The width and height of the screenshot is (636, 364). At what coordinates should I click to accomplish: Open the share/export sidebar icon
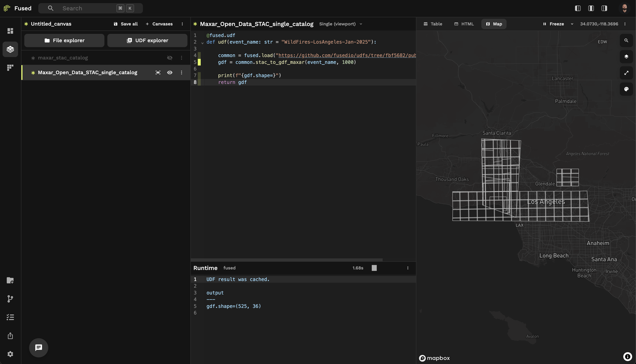pos(10,335)
